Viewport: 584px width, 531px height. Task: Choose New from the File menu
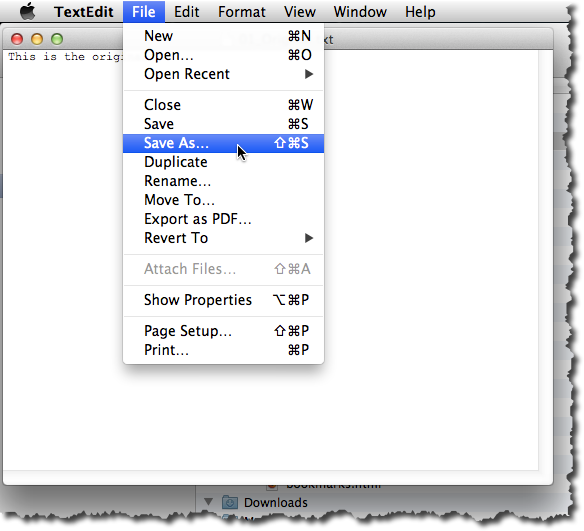[223, 36]
